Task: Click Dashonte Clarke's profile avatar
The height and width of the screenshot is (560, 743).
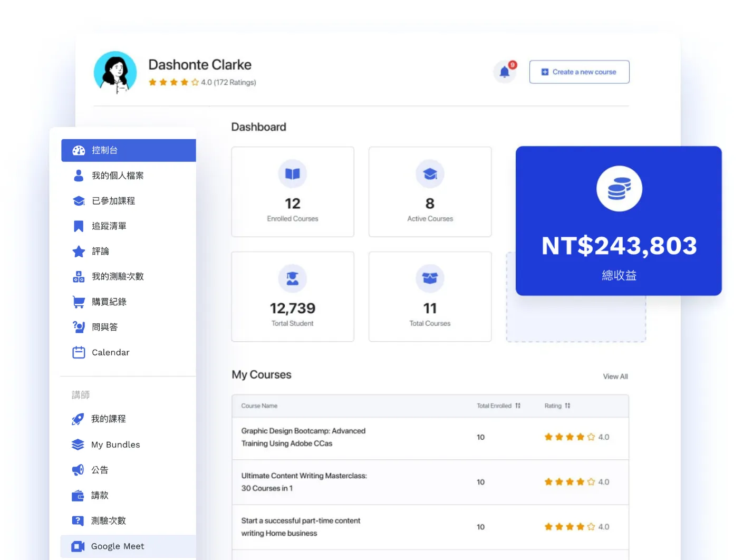Action: coord(115,73)
